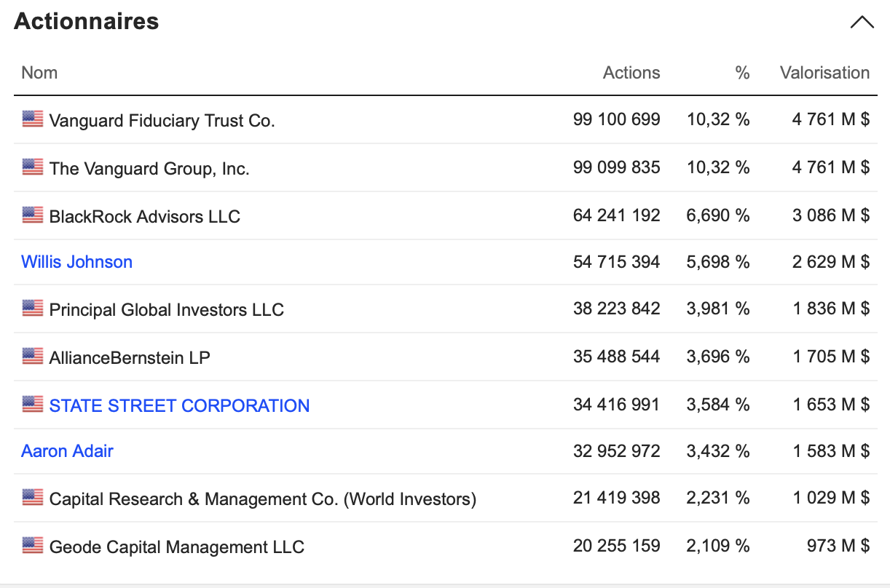Select the AllianceBernstein LP name
The width and height of the screenshot is (890, 588).
[x=130, y=357]
